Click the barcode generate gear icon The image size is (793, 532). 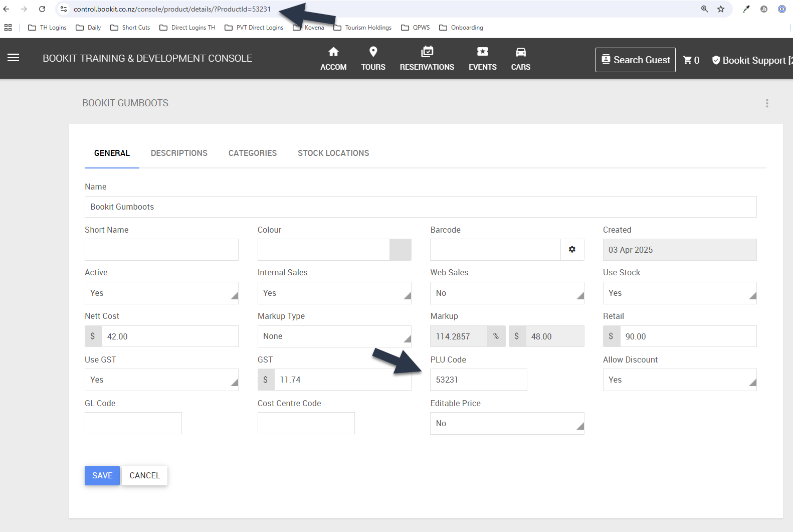[572, 250]
